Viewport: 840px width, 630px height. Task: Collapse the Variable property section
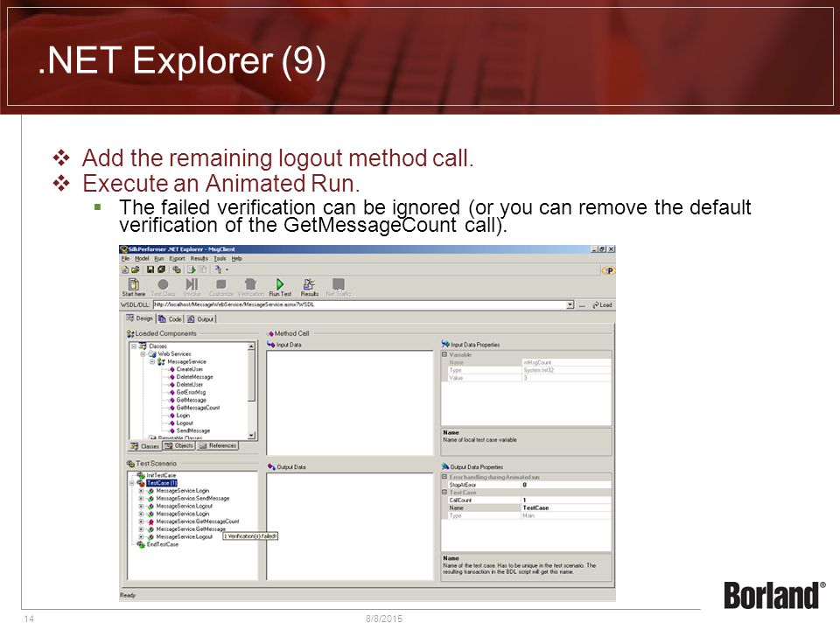click(444, 354)
